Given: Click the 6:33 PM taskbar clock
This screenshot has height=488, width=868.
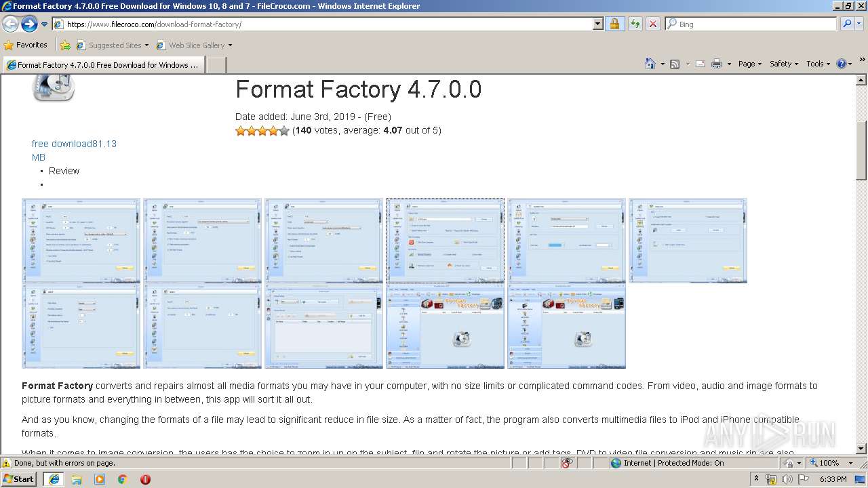Looking at the screenshot, I should coord(833,479).
